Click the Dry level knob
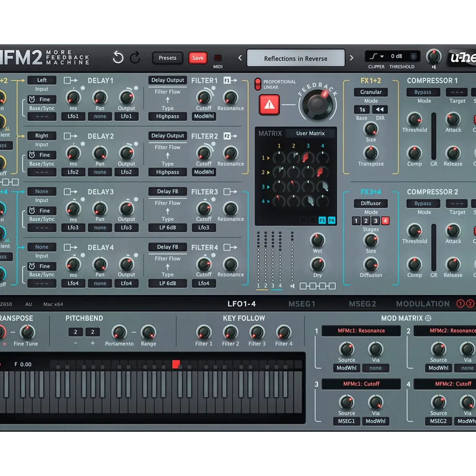Screen dimensions: 476x476 (x=317, y=264)
